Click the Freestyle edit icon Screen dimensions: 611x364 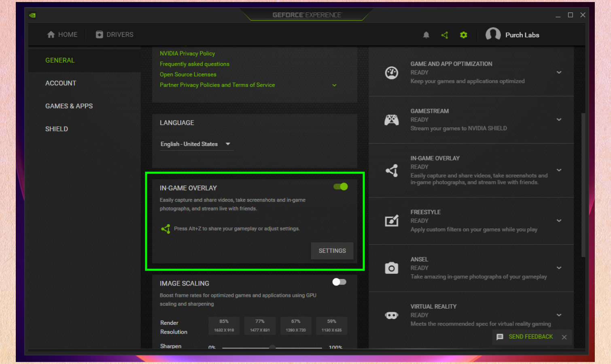click(x=392, y=220)
